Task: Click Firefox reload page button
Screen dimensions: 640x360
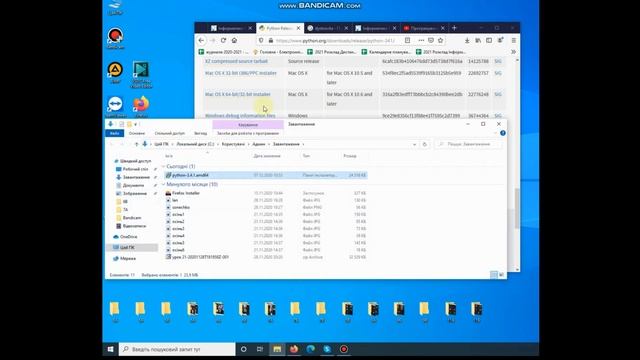Action: [223, 40]
